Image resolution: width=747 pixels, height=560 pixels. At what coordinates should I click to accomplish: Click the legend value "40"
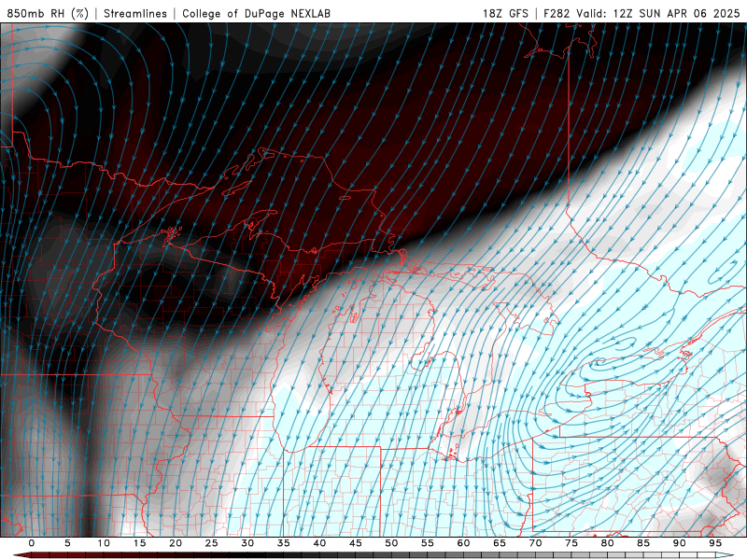319,543
